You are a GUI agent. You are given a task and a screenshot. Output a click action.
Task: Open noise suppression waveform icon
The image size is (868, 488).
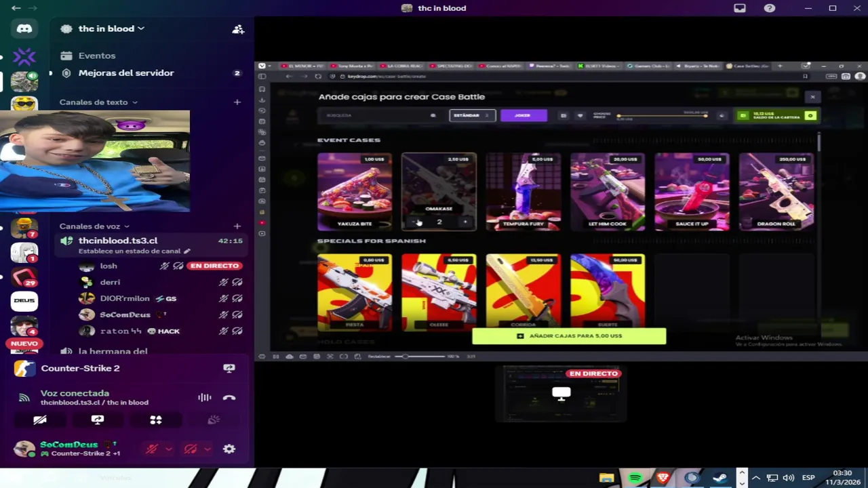pos(204,398)
